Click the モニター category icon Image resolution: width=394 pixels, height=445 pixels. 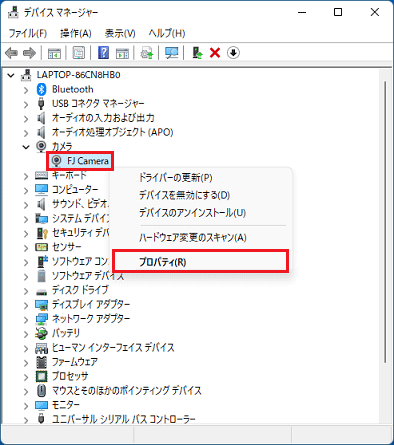[41, 405]
